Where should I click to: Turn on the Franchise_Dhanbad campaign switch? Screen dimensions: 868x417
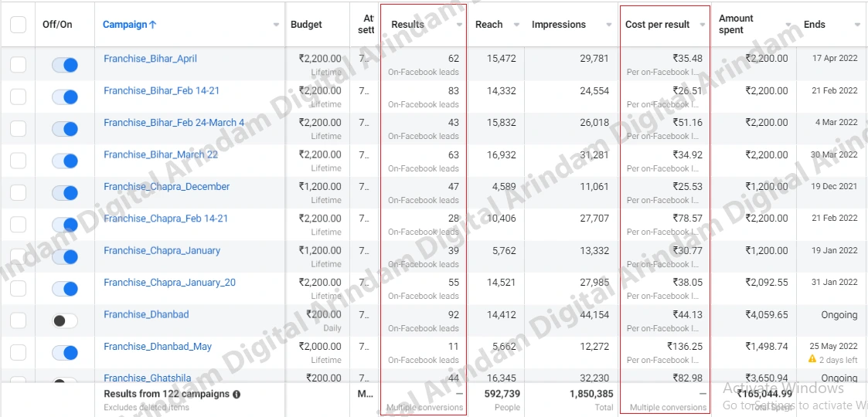(x=65, y=320)
